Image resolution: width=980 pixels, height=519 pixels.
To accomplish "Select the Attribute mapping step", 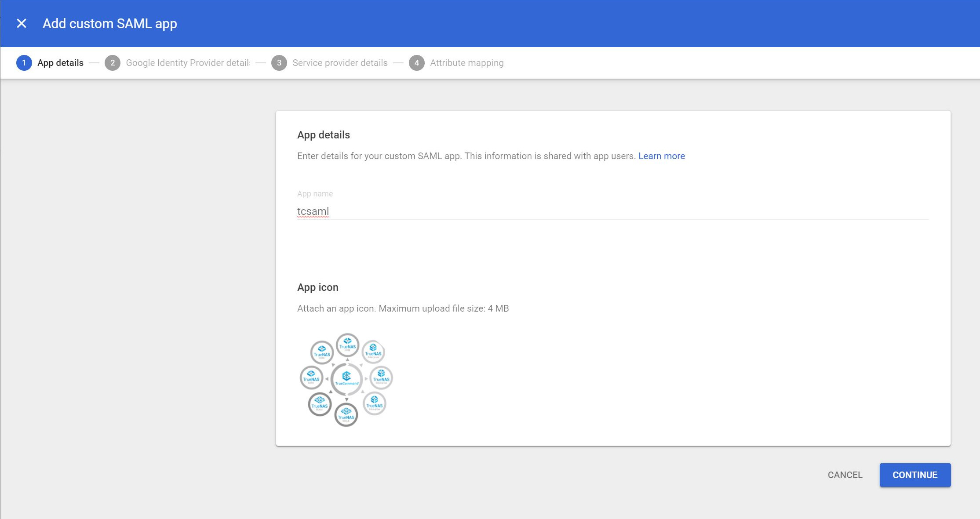I will (466, 62).
